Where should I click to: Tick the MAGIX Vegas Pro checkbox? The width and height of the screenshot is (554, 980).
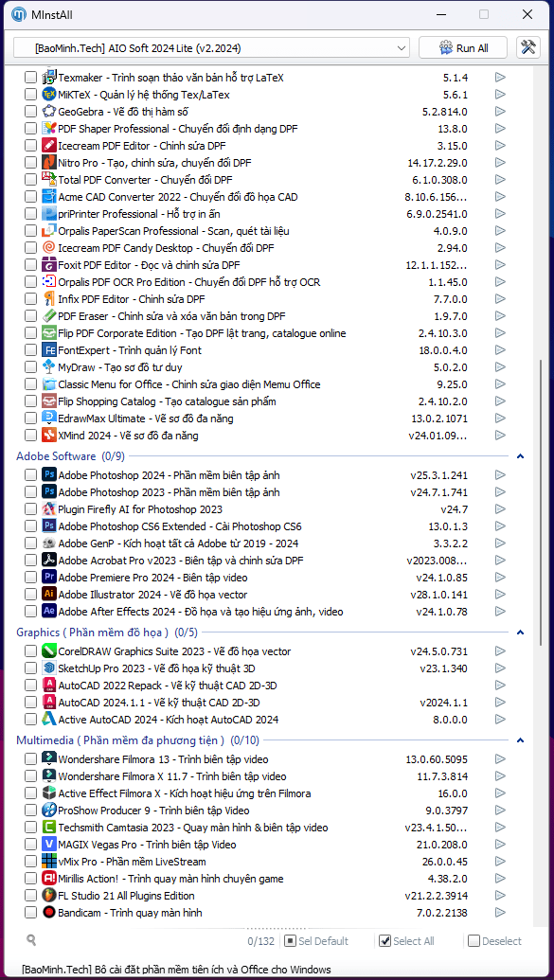tap(30, 845)
